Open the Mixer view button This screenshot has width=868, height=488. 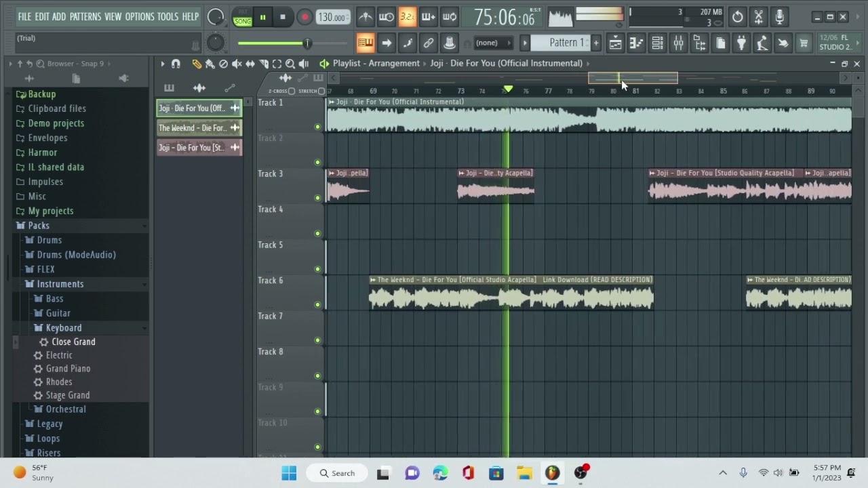pos(678,43)
